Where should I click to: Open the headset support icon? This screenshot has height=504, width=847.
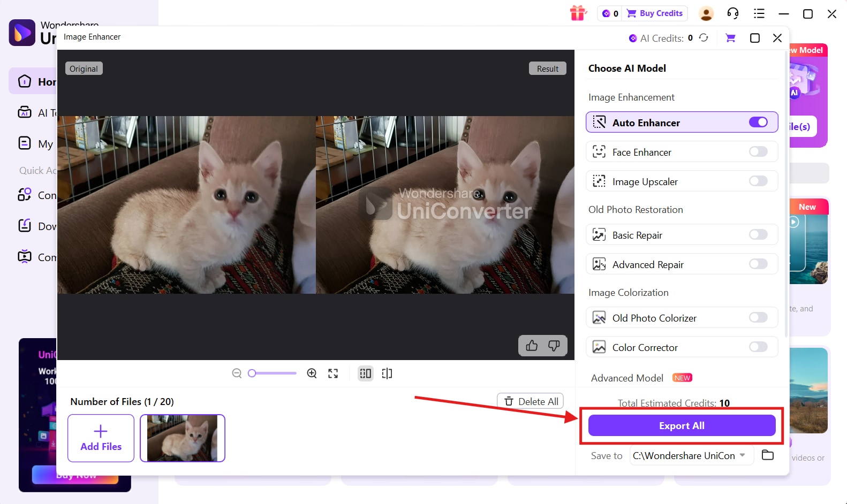point(733,13)
